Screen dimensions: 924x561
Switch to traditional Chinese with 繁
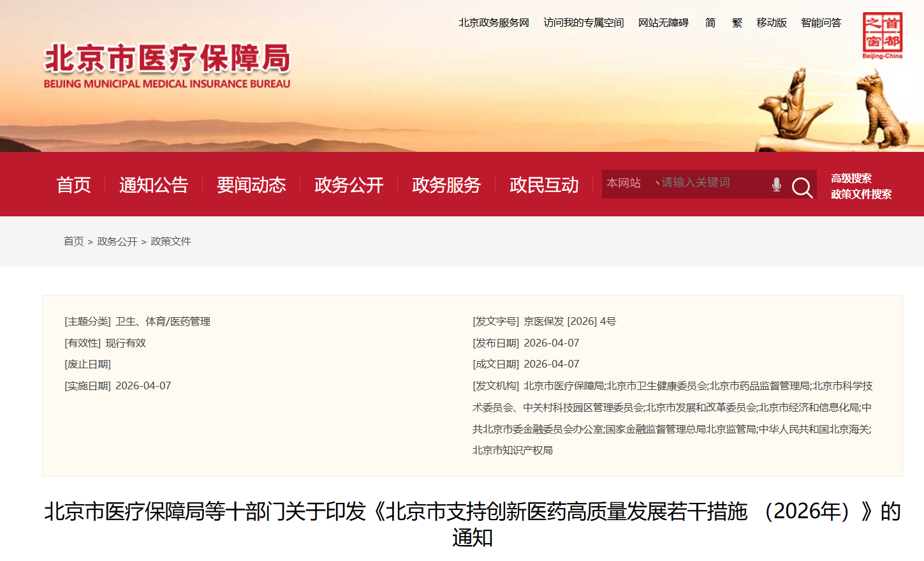737,23
